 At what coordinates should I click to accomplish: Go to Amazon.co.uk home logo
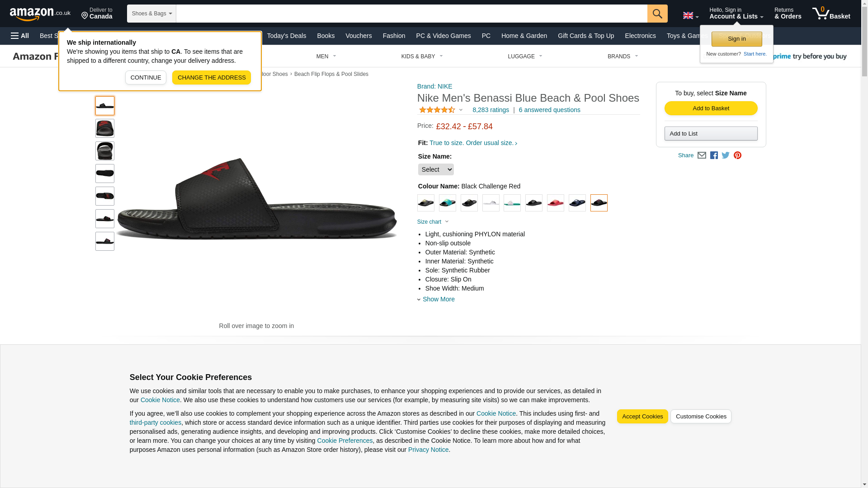[x=40, y=14]
